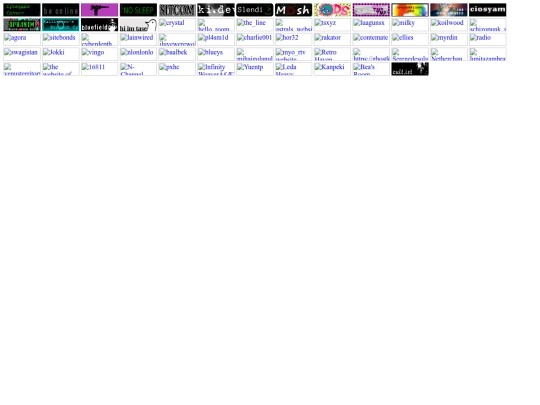This screenshot has height=405, width=540.
Task: Click the charlie001 link
Action: tap(255, 40)
